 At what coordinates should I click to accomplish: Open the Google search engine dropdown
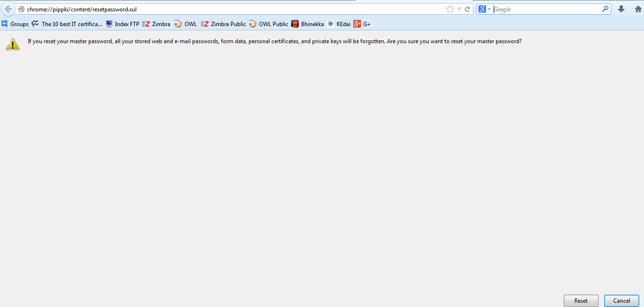[484, 9]
